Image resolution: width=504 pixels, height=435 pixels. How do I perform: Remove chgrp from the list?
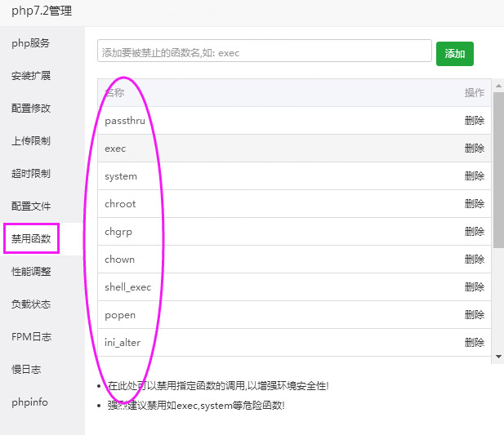(474, 232)
